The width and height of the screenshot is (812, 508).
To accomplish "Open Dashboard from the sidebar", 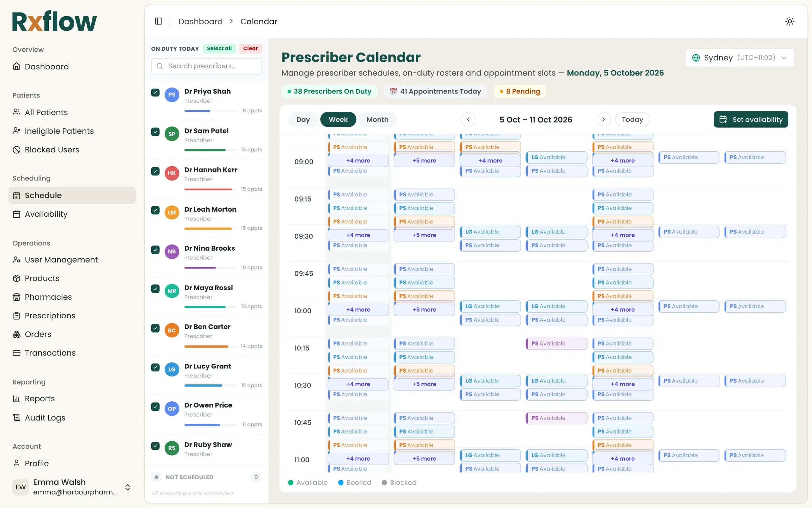I will 72,67.
